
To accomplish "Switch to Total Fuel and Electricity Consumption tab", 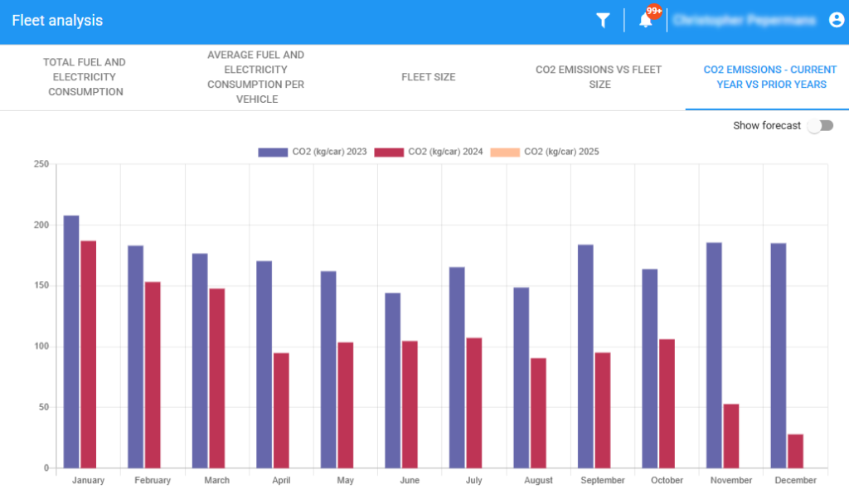I will tap(85, 77).
